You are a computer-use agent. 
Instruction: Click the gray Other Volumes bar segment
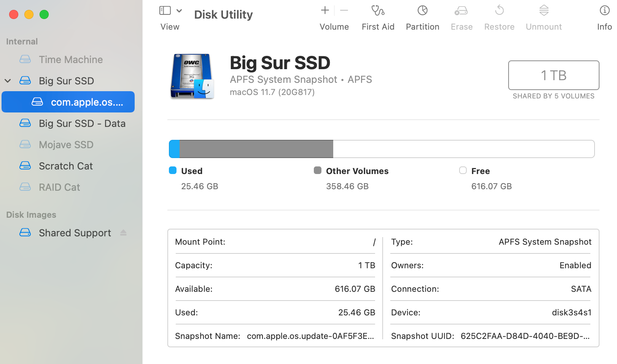(x=256, y=149)
